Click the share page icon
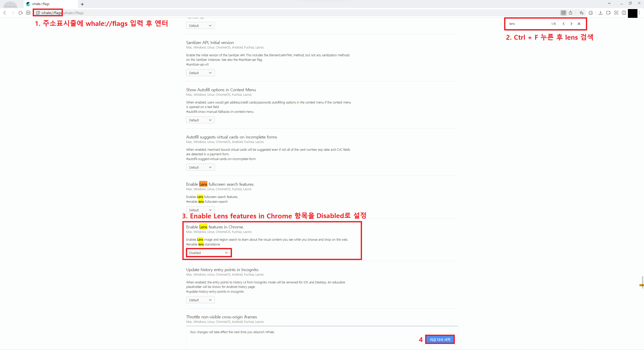 coord(571,13)
